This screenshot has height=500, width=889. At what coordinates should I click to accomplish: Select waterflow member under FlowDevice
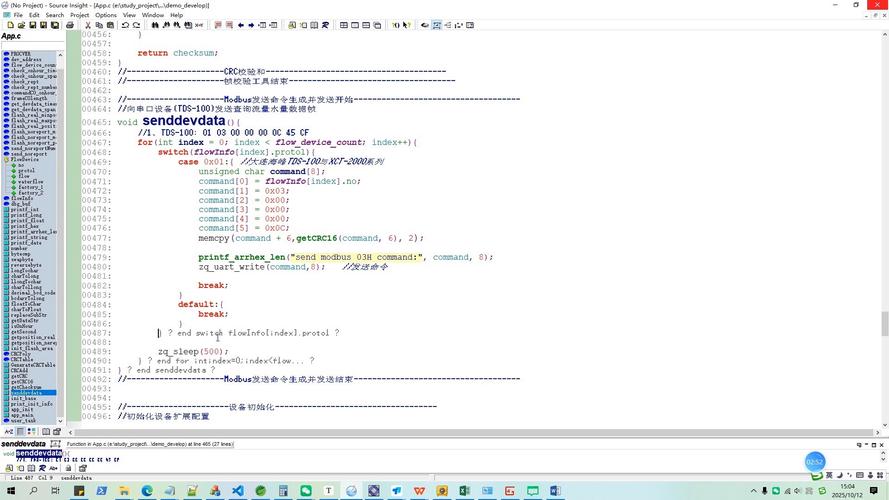pos(30,181)
